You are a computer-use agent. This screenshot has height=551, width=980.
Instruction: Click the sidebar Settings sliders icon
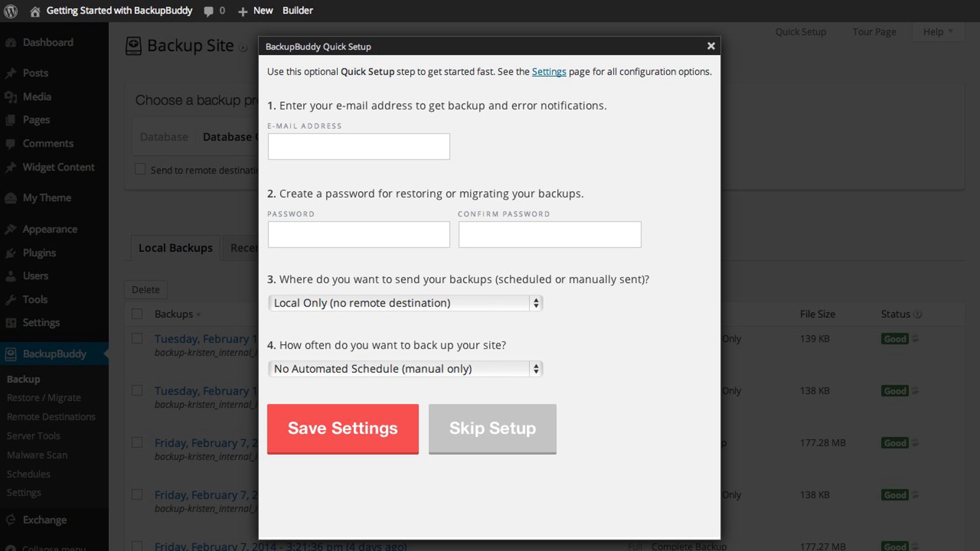coord(11,323)
